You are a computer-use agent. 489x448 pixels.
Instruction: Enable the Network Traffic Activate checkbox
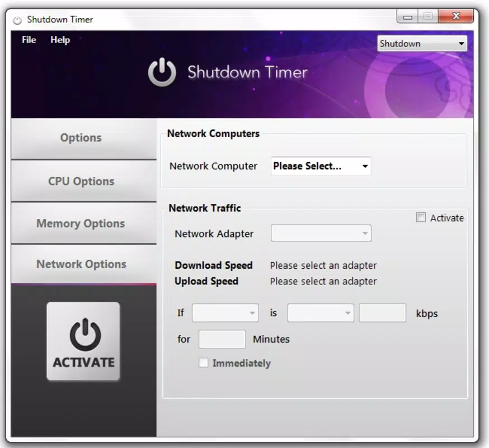(x=421, y=217)
